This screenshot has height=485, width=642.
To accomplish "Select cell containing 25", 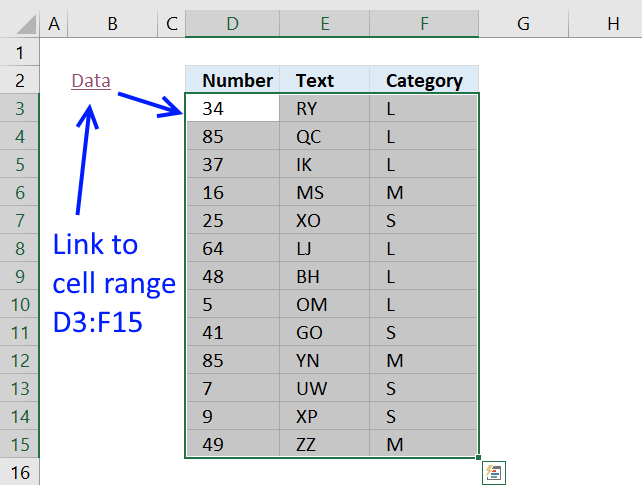I will (x=233, y=220).
